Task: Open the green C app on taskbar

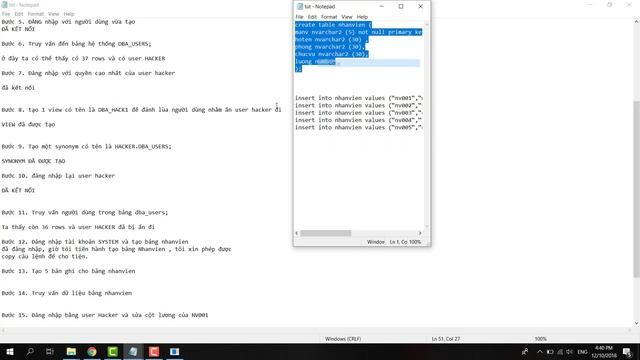Action: 113,351
